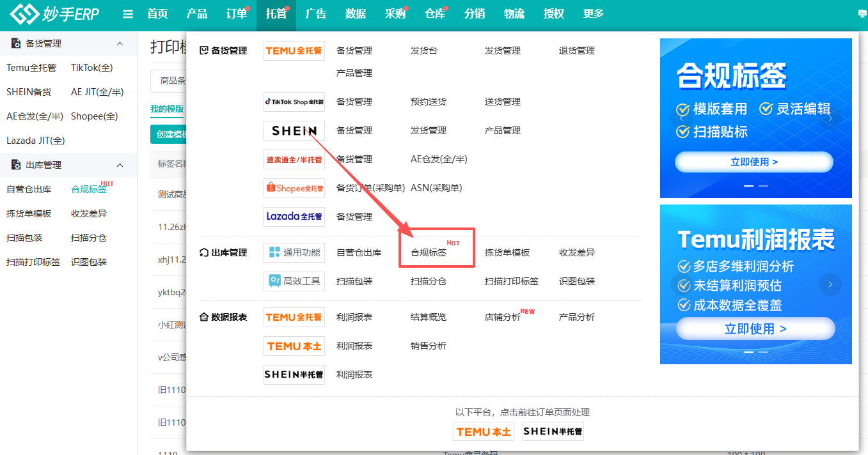This screenshot has height=455, width=868.
Task: Click the TEMU本土 button at the bottom
Action: click(x=484, y=431)
